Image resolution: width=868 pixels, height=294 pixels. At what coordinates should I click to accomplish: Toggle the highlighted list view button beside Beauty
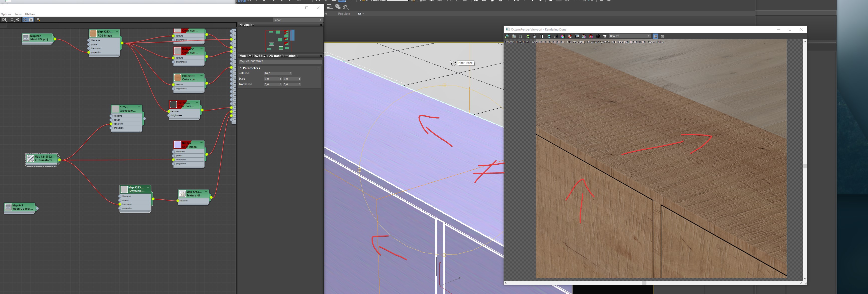pos(655,36)
